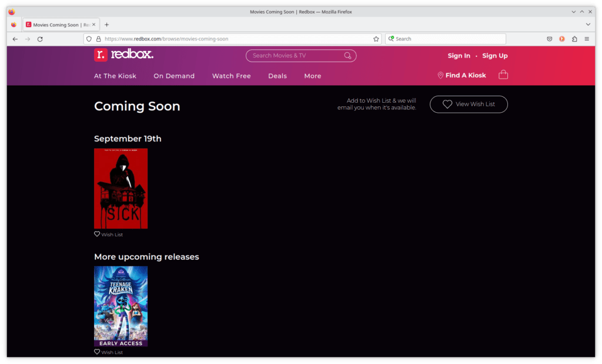Click the More upcoming releases heading
This screenshot has height=364, width=602.
pos(146,257)
